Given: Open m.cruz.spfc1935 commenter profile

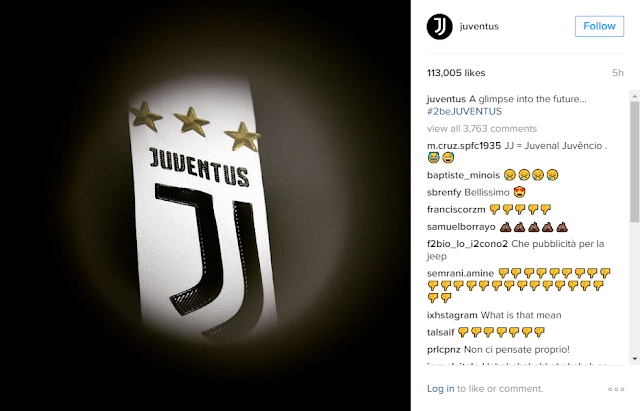Looking at the screenshot, I should coord(464,146).
